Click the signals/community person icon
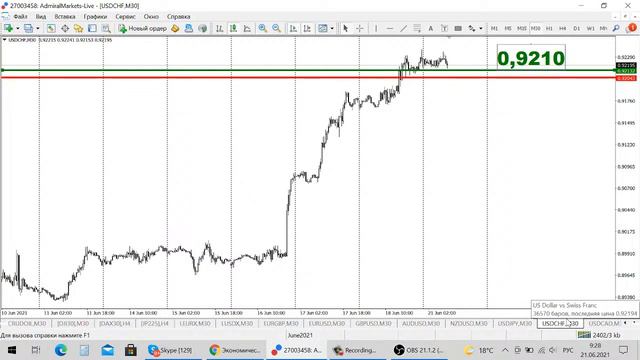Screen dimensions: 640x360 [189, 28]
